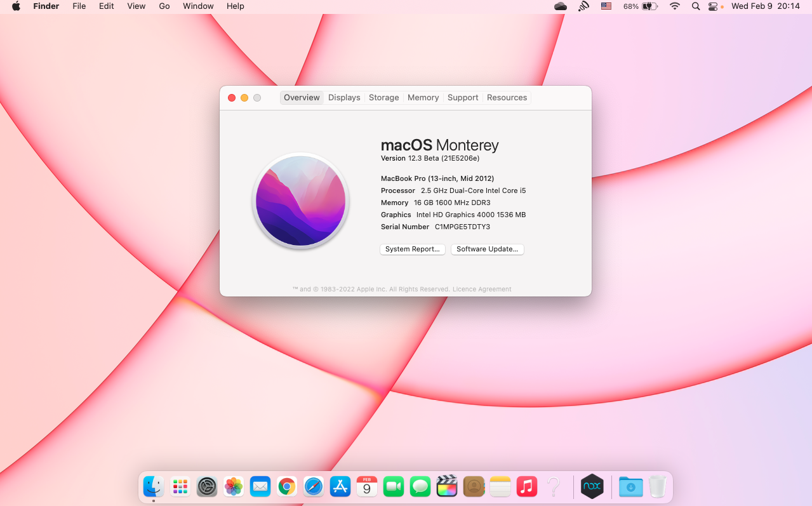The image size is (812, 506).
Task: Open Finder from the Dock
Action: point(154,487)
